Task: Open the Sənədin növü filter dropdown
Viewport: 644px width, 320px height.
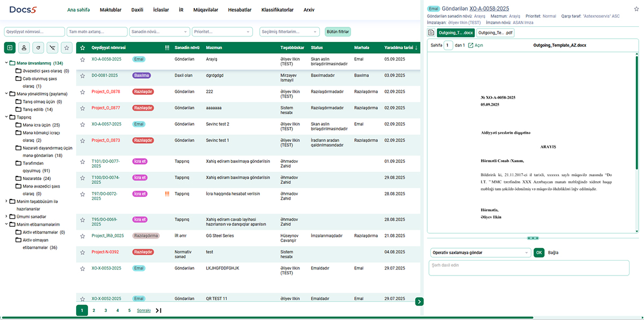Action: (160, 32)
